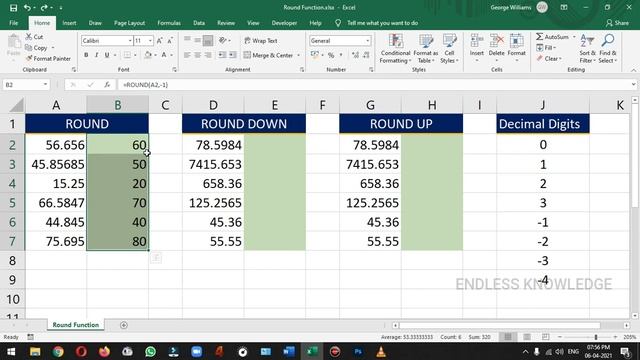This screenshot has height=360, width=640.
Task: Open the Font dialog launcher
Action: click(175, 70)
